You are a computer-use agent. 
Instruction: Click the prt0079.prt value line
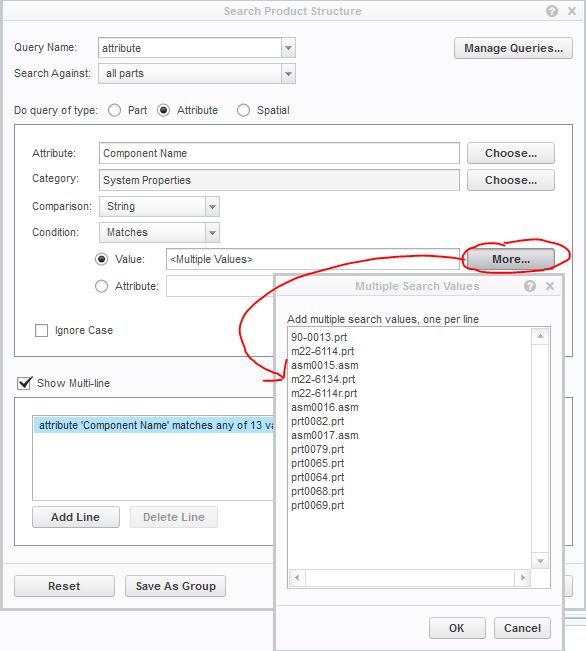click(318, 450)
